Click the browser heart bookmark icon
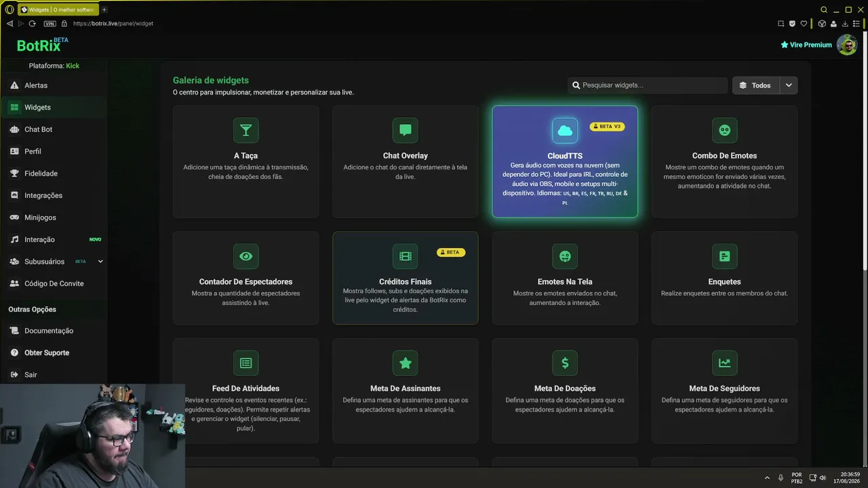 [x=804, y=24]
